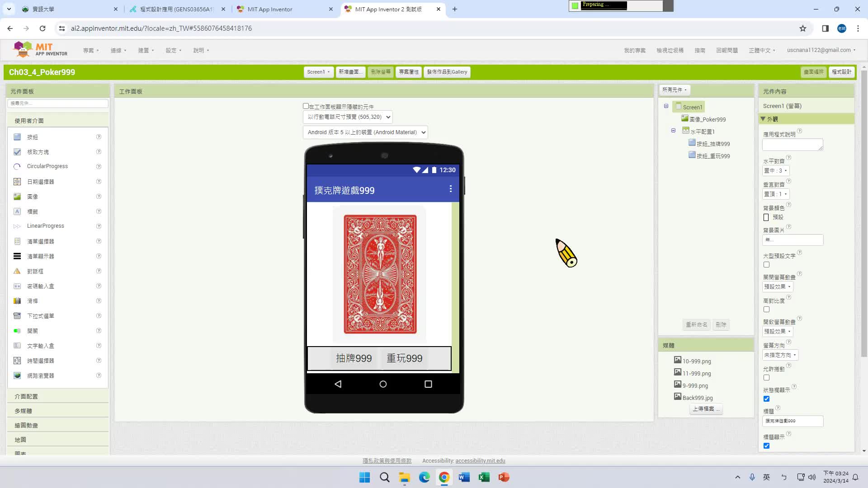Click the MIT App Inventor logo
Screen dimensions: 868x488
click(40, 49)
